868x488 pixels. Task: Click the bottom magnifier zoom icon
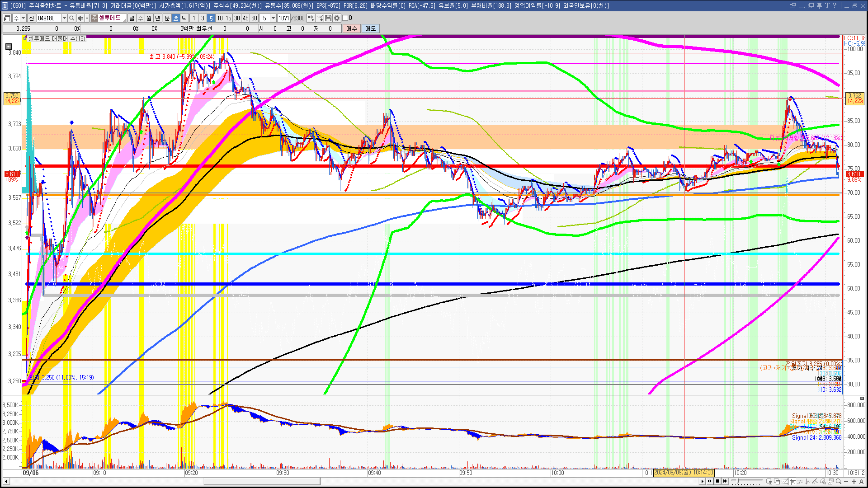839,482
